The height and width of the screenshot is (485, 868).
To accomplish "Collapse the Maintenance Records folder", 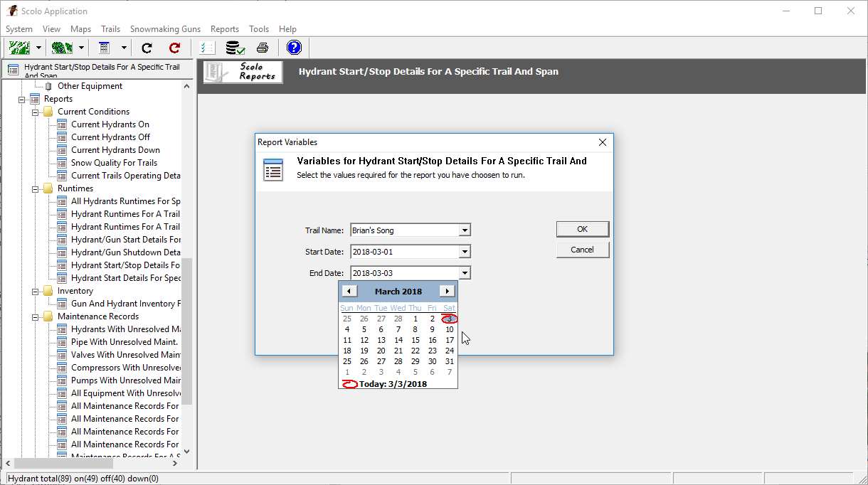I will pos(35,316).
